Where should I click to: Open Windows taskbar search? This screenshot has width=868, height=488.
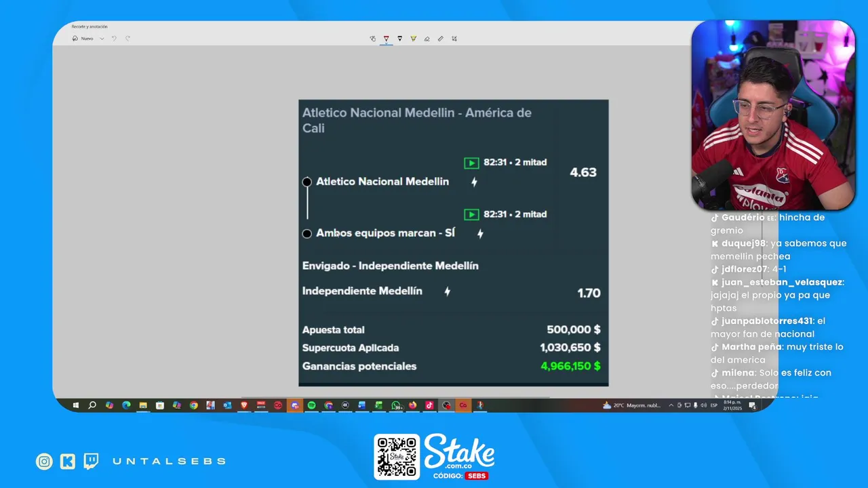(92, 405)
